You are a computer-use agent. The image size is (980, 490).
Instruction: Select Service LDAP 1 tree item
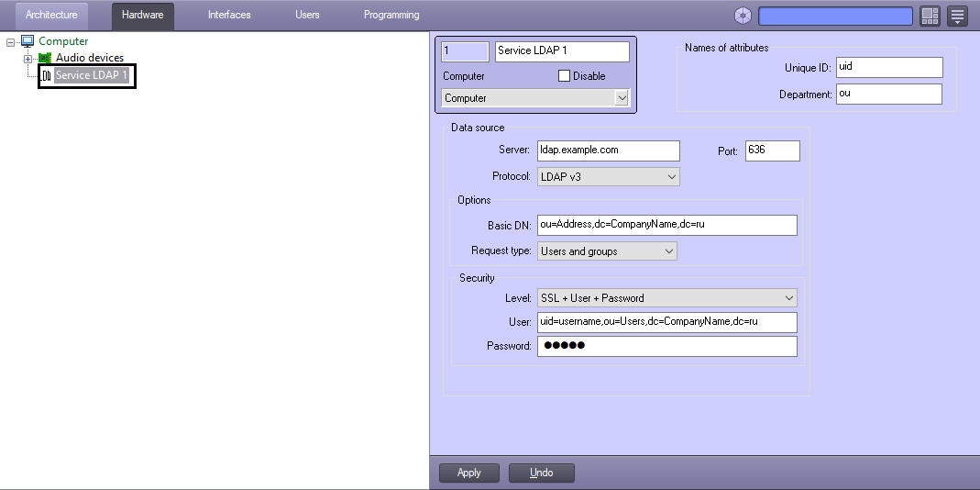94,76
